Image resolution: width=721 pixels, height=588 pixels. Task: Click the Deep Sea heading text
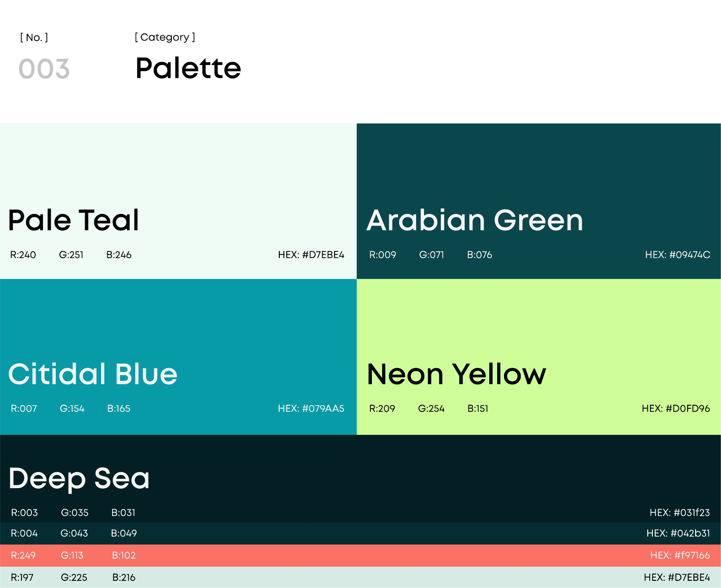(79, 478)
